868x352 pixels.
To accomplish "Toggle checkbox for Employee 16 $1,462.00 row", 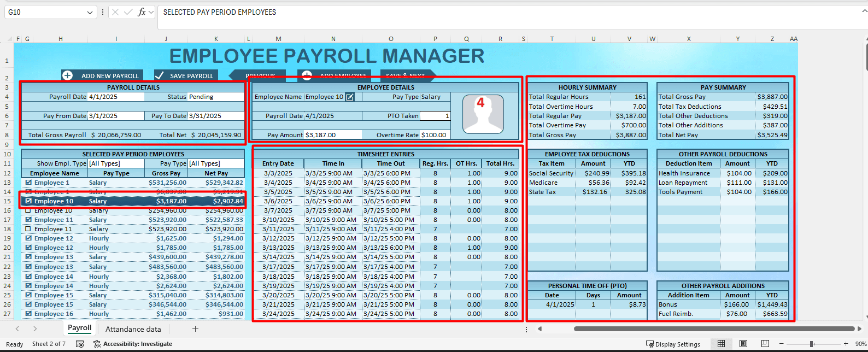I will tap(28, 314).
